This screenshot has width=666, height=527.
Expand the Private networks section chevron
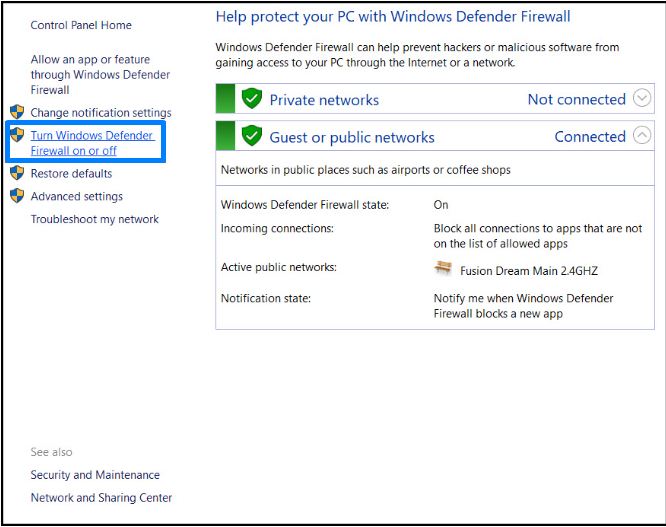(x=642, y=98)
